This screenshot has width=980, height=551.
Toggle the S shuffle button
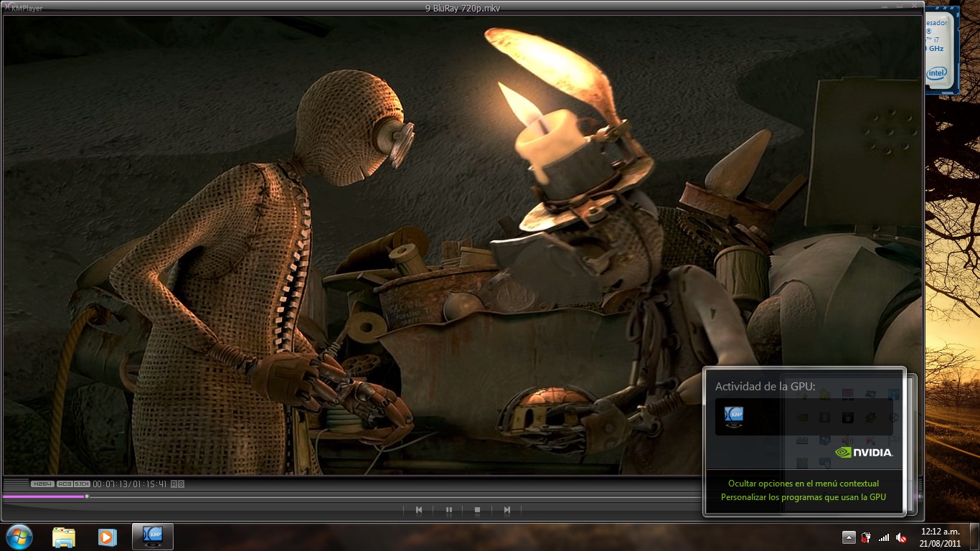[x=182, y=484]
